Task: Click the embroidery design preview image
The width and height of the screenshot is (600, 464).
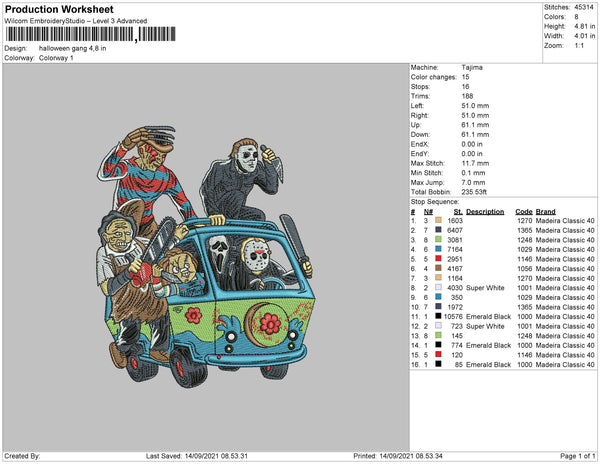Action: (x=206, y=257)
